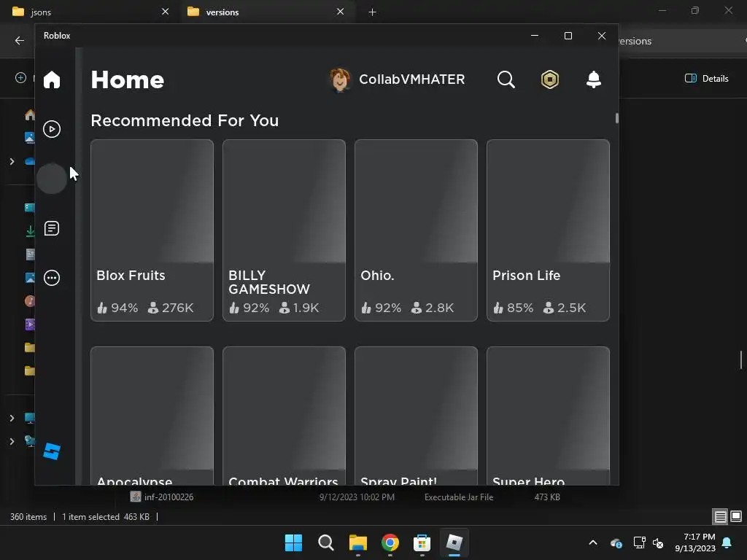Maximize the Roblox window
747x560 pixels.
[568, 36]
